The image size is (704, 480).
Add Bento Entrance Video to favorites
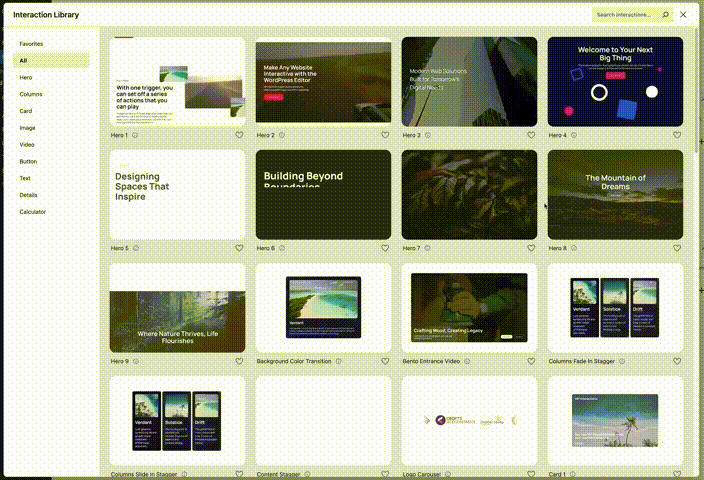pyautogui.click(x=531, y=361)
